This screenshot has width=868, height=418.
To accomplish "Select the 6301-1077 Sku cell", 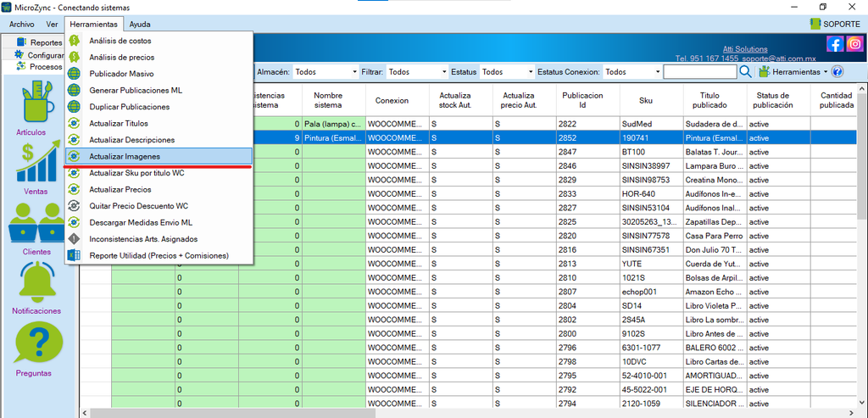I will [x=652, y=347].
